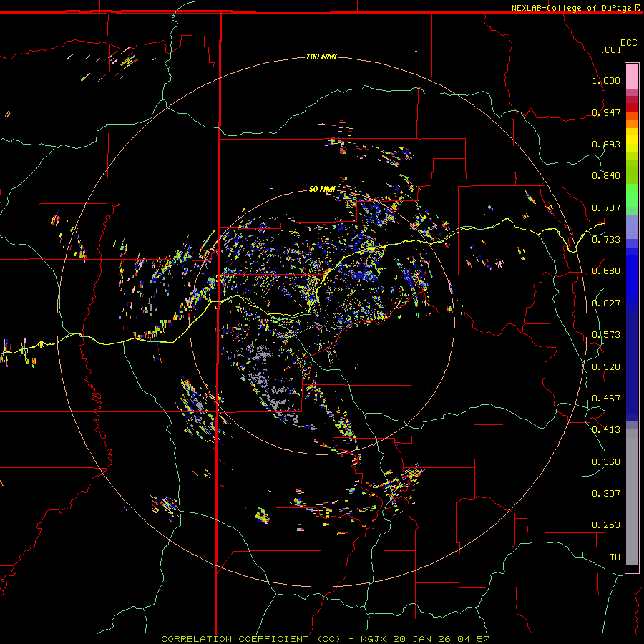Click the 0.360 color scale value
Screen dimensions: 644x644
click(x=606, y=462)
